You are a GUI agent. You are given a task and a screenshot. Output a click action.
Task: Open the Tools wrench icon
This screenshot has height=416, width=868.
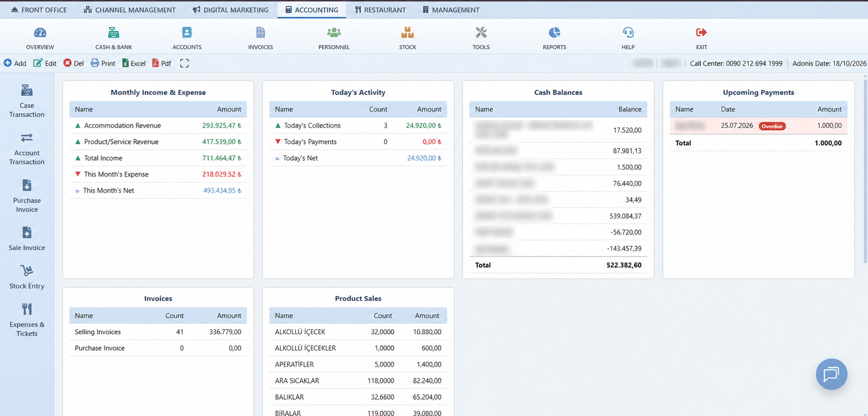(x=481, y=33)
